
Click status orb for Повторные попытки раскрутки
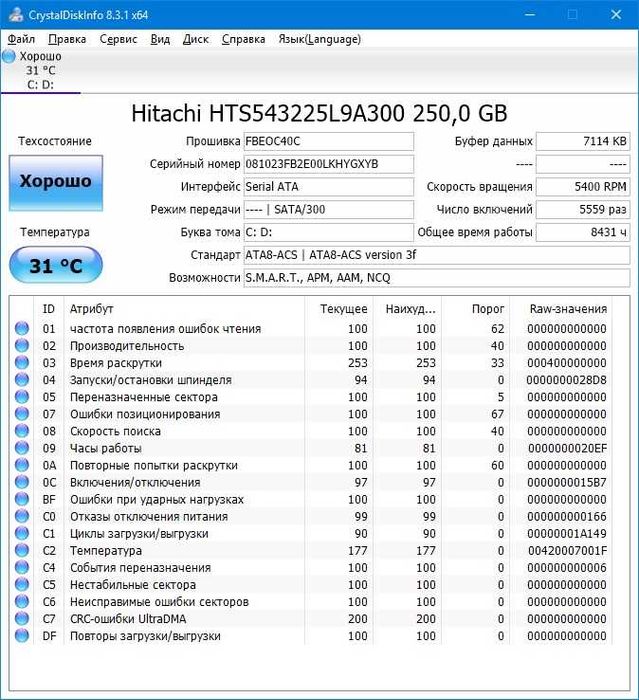[21, 465]
